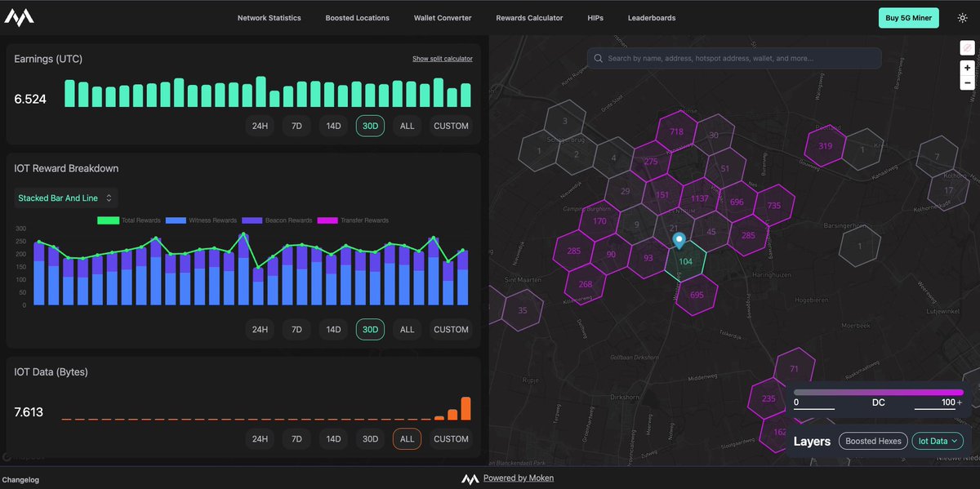Screen dimensions: 980x489
Task: Select the highlighted hex labeled 104
Action: tap(686, 261)
